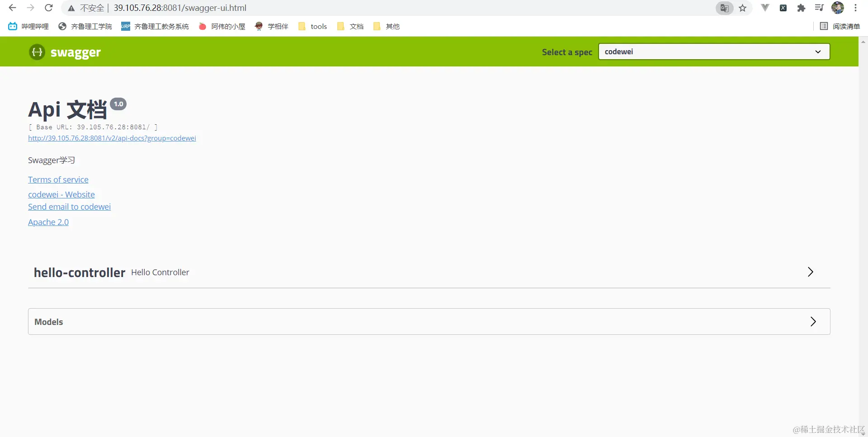Click the Models chevron arrow
The height and width of the screenshot is (437, 868).
point(813,321)
